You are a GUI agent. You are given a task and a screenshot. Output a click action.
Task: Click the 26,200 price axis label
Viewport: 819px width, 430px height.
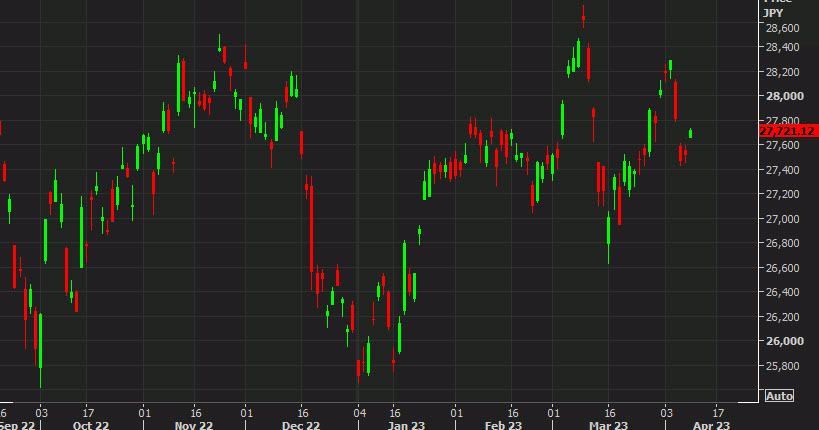coord(782,317)
